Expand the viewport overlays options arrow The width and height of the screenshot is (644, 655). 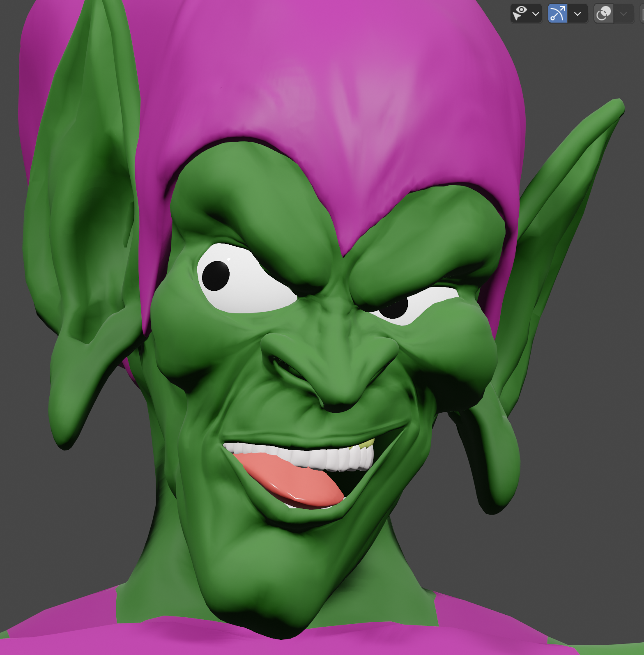pos(624,14)
